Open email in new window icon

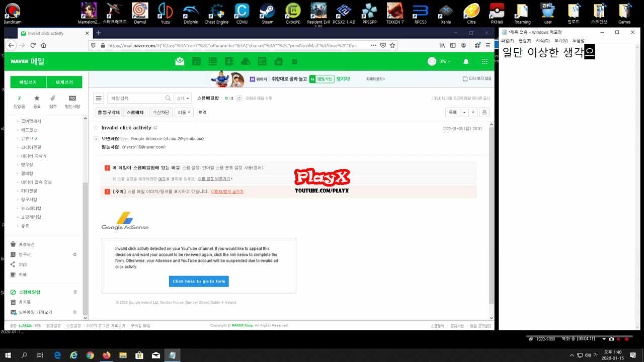click(155, 128)
